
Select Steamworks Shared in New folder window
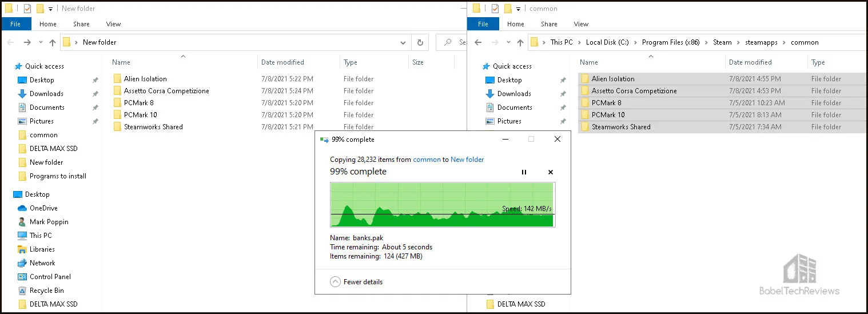[x=153, y=127]
